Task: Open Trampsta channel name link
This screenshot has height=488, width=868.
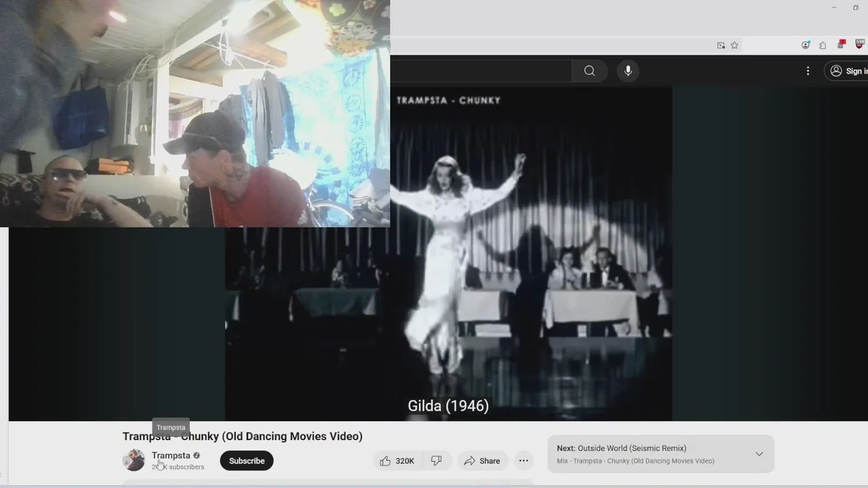Action: tap(171, 455)
